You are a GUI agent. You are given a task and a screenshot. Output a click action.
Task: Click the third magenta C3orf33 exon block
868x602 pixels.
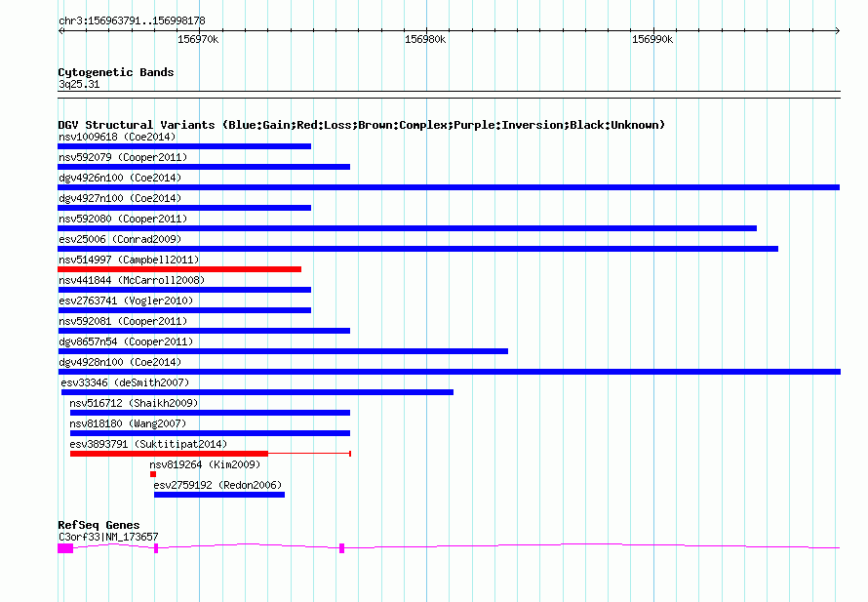click(x=341, y=548)
